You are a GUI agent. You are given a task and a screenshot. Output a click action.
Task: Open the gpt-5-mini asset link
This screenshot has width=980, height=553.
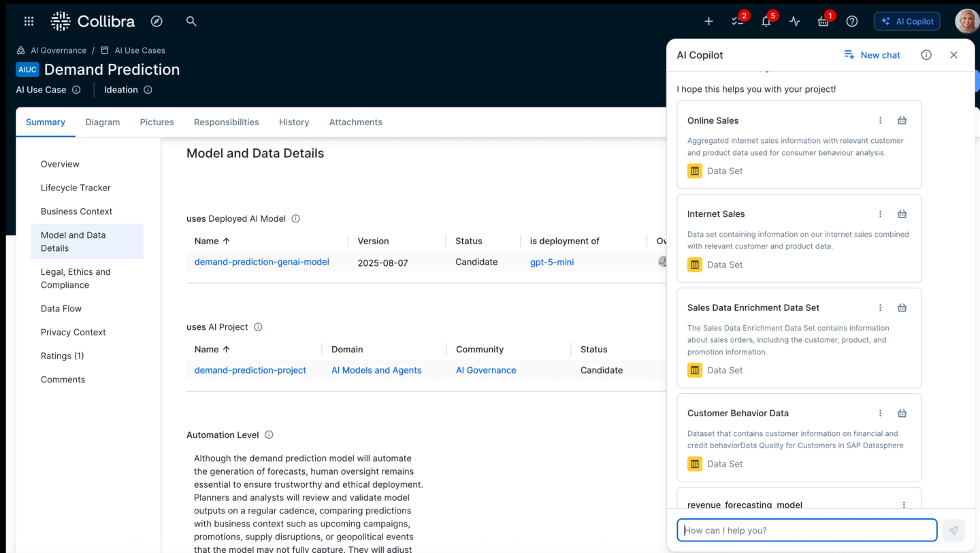point(552,261)
